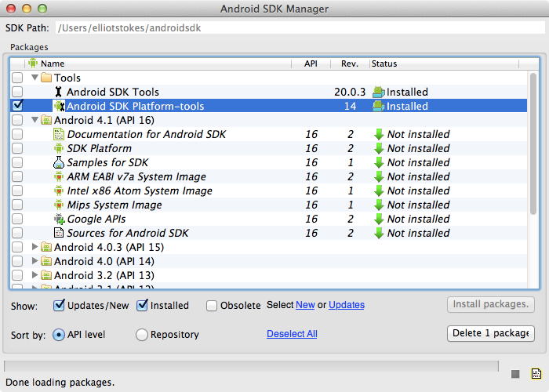Click the Name column header
The width and height of the screenshot is (549, 392).
coord(158,64)
